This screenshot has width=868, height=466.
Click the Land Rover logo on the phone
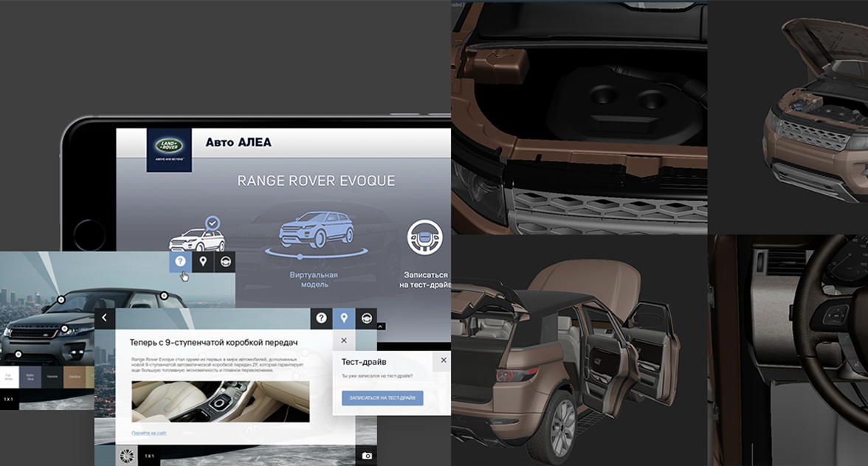[x=169, y=150]
